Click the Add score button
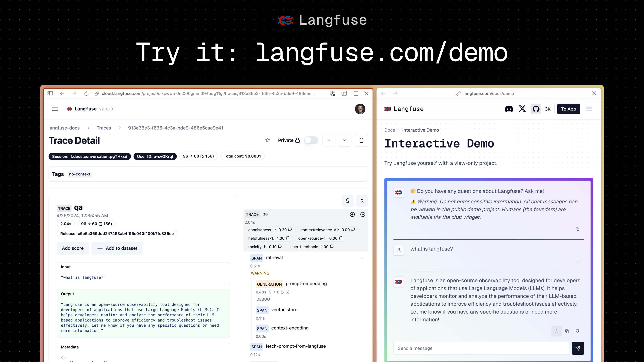The height and width of the screenshot is (362, 644). (x=73, y=248)
